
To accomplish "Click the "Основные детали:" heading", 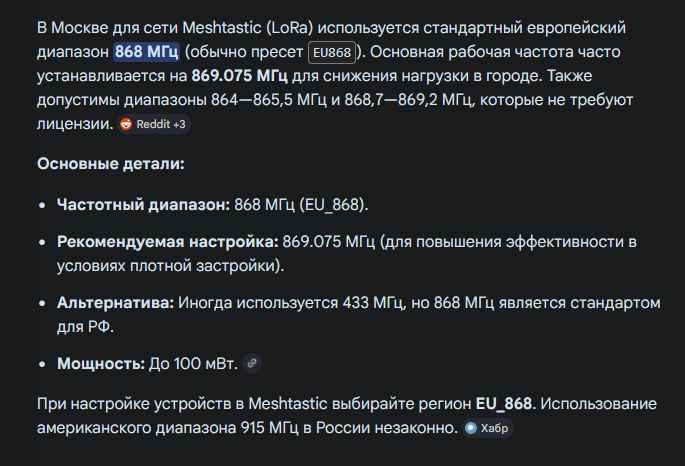I will tap(110, 165).
